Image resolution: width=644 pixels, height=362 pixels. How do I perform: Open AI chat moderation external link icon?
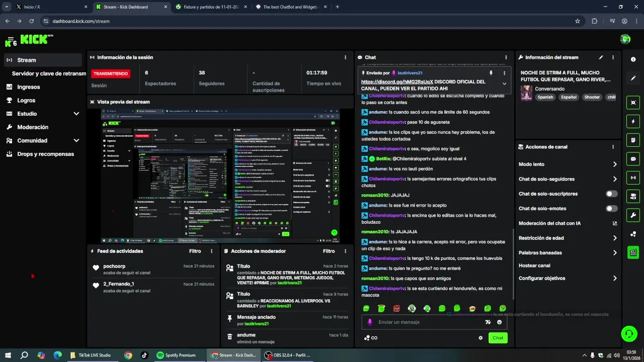click(615, 223)
